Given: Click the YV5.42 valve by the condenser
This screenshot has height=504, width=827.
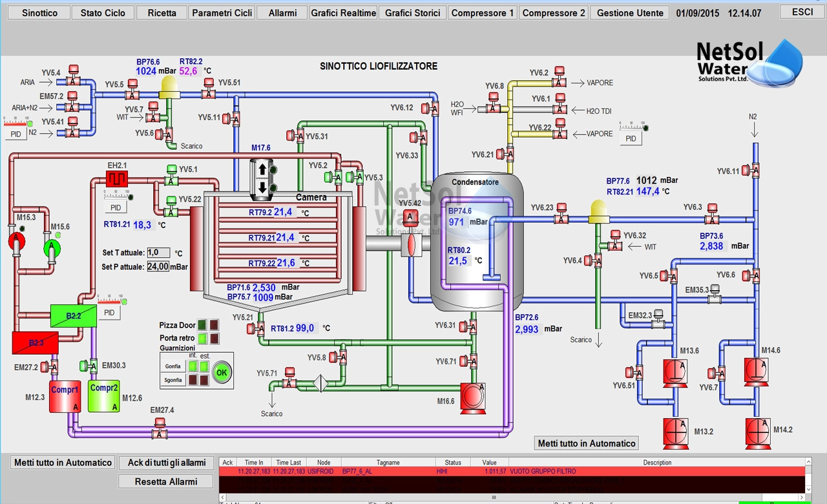Looking at the screenshot, I should coord(410,218).
